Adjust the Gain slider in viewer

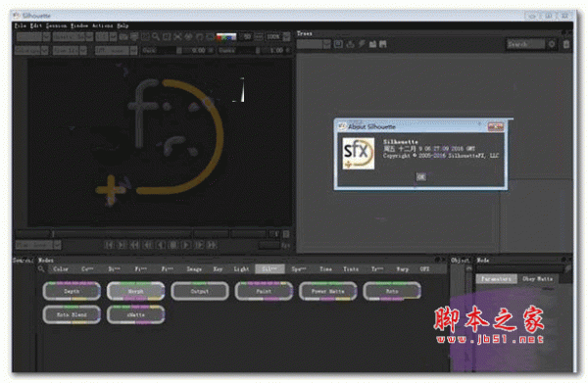[x=179, y=50]
